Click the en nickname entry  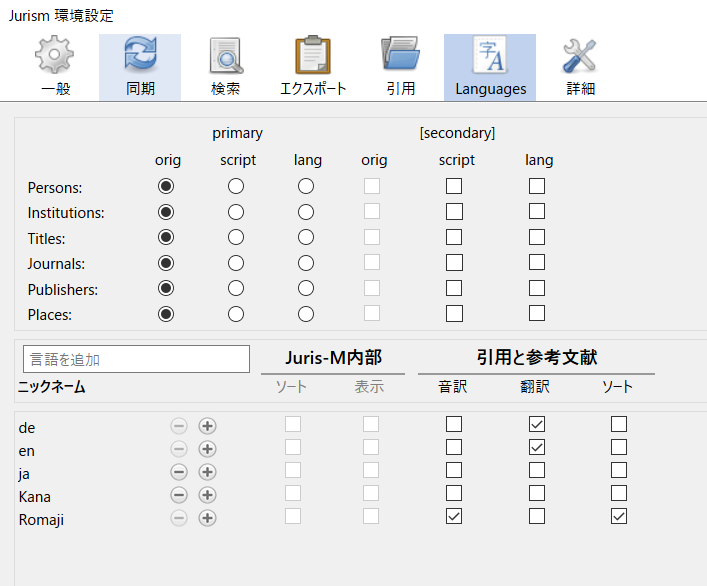click(27, 451)
